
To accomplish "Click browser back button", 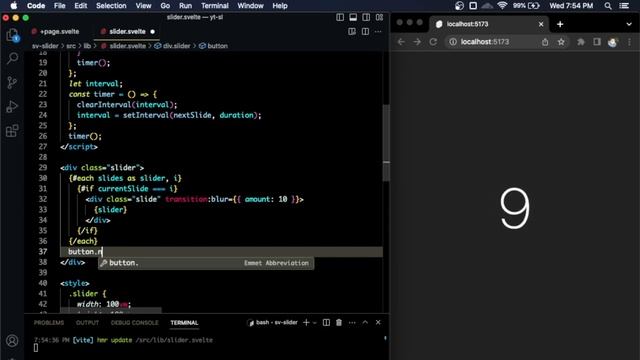I will pos(401,42).
